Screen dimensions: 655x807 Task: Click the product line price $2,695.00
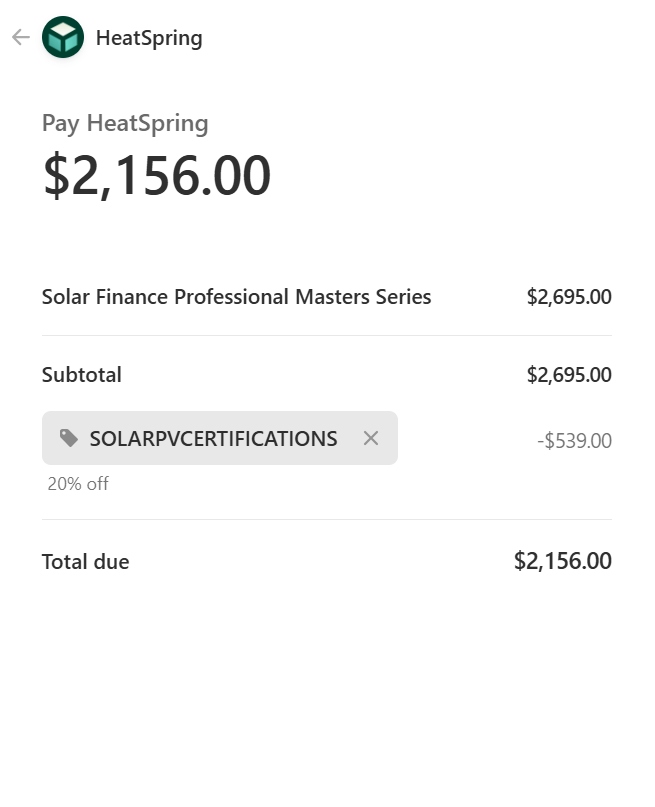coord(569,297)
